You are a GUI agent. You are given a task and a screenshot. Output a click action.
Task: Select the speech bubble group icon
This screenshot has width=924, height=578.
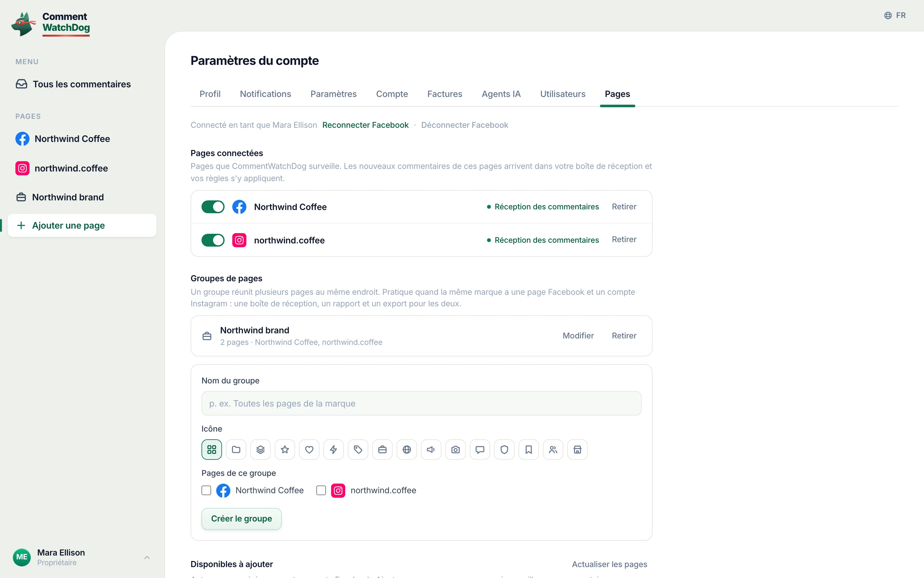coord(480,450)
